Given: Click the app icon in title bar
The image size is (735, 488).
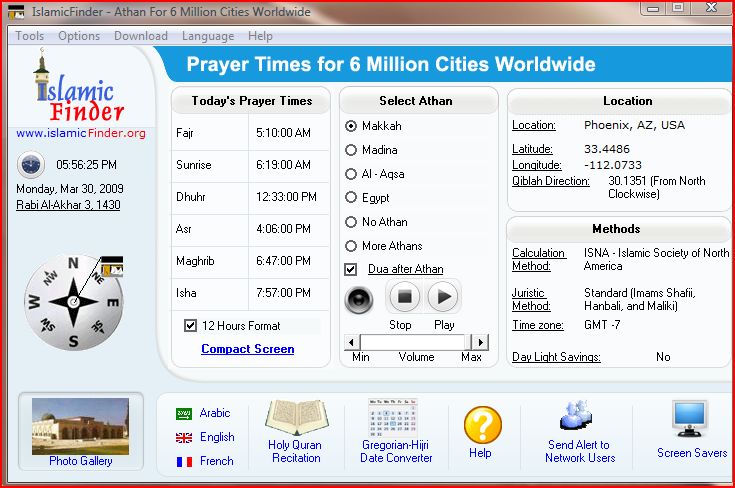Looking at the screenshot, I should coord(16,11).
